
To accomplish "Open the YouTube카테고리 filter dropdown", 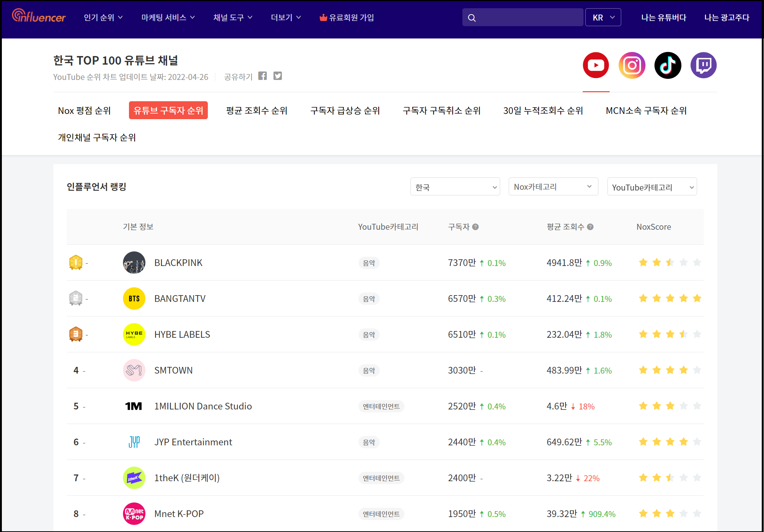I will 652,187.
